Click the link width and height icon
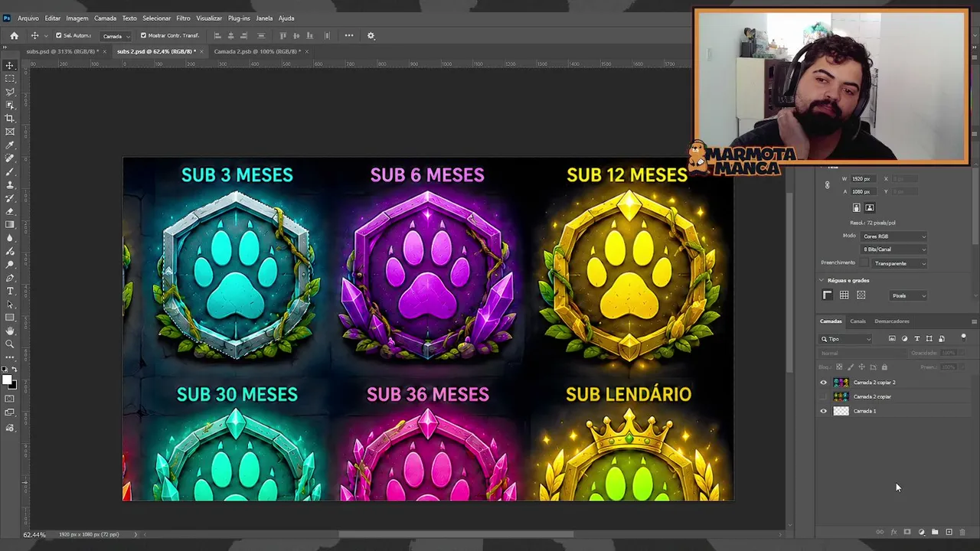The height and width of the screenshot is (551, 980). (827, 185)
